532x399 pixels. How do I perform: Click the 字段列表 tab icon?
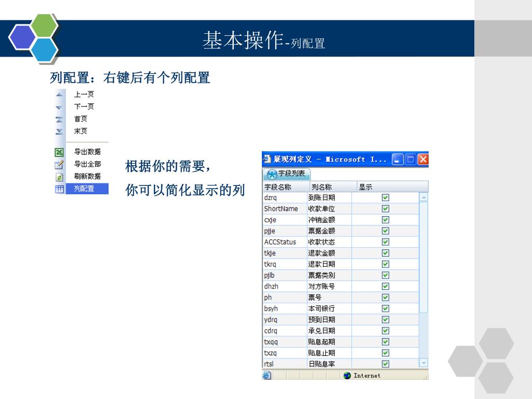click(x=272, y=175)
